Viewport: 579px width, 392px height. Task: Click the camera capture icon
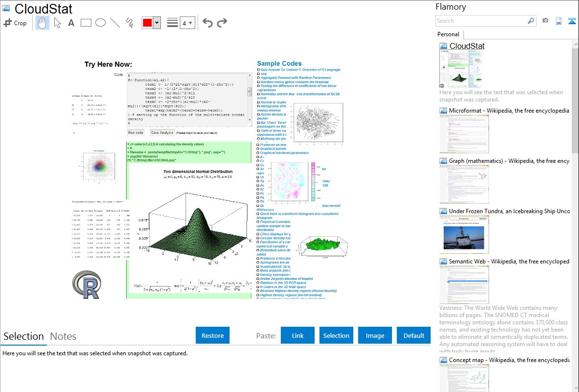pyautogui.click(x=545, y=21)
